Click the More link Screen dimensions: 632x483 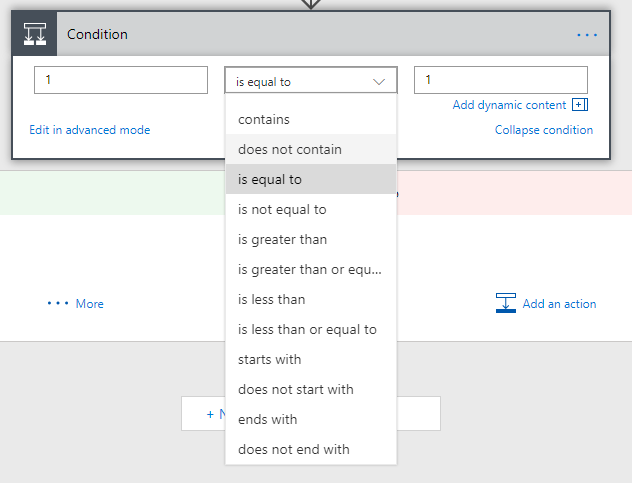(x=89, y=303)
